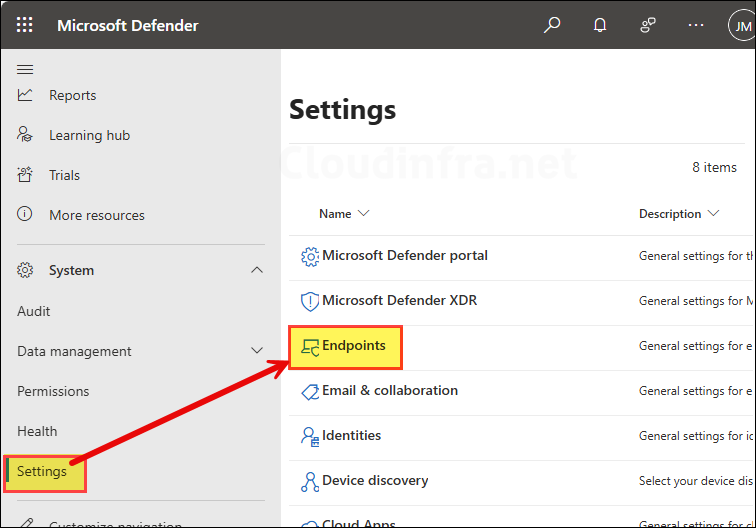Open More resources in the sidebar
Viewport: 756px width, 528px height.
97,215
